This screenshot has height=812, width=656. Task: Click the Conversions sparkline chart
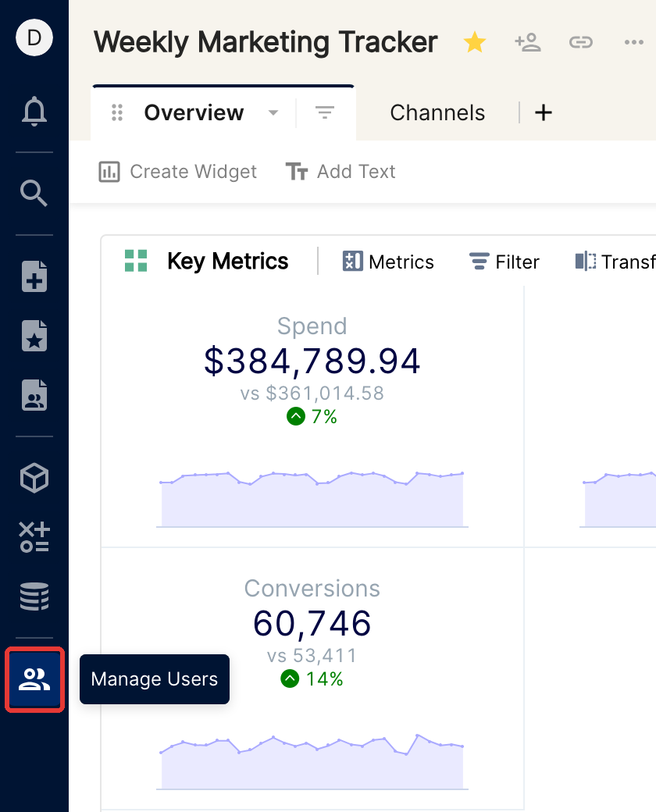(x=312, y=762)
